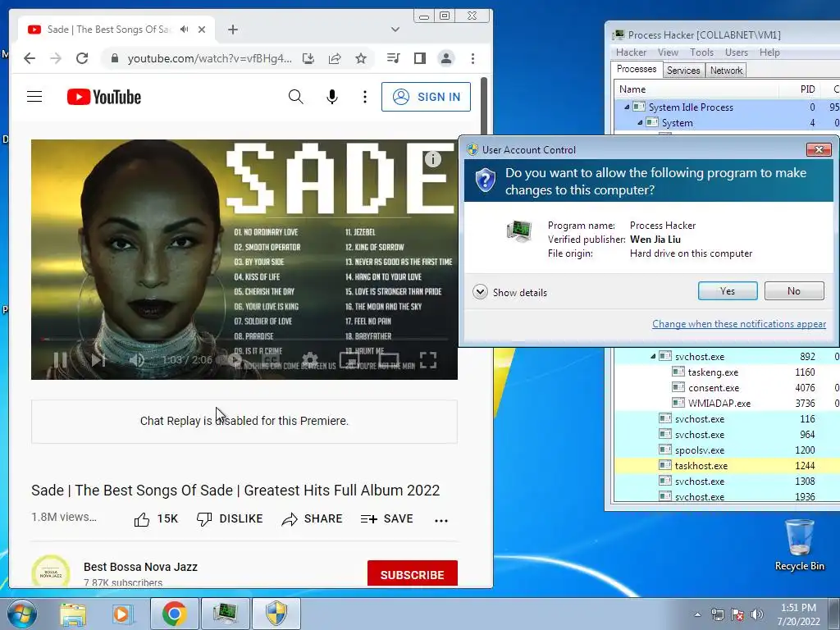Enter fullscreen in the video player

(x=428, y=359)
